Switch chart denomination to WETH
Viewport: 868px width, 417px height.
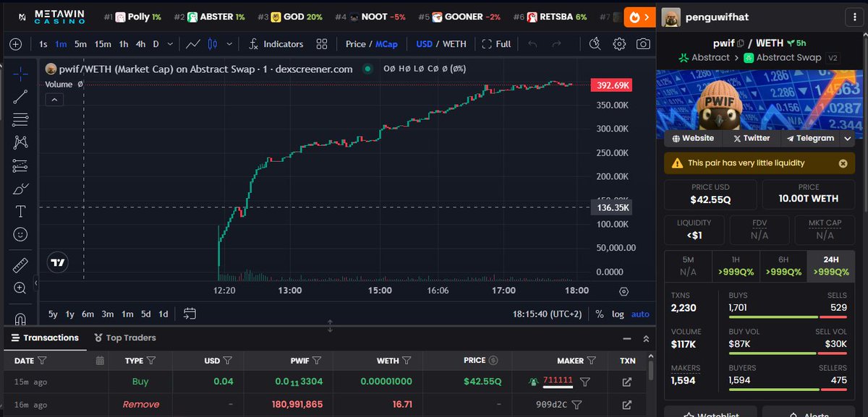(x=454, y=44)
